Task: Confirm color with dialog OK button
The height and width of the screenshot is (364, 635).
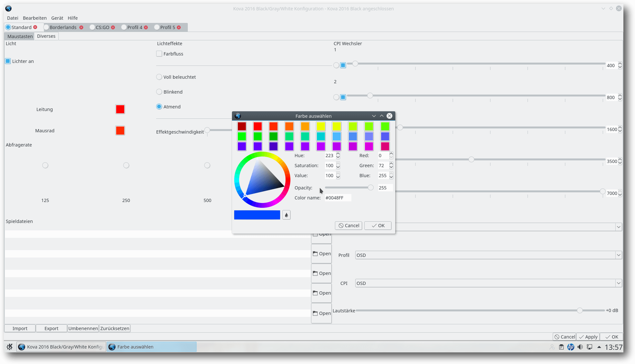Action: [378, 226]
